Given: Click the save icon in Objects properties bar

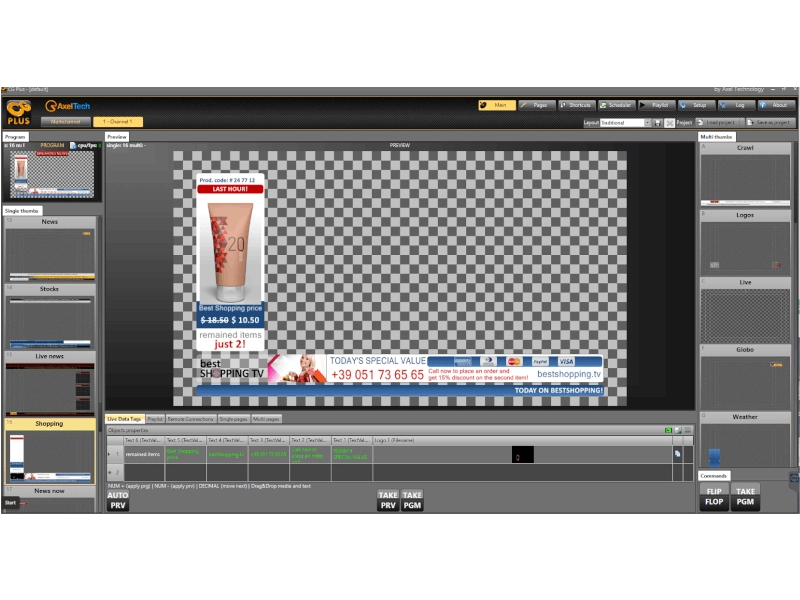Looking at the screenshot, I should point(678,430).
